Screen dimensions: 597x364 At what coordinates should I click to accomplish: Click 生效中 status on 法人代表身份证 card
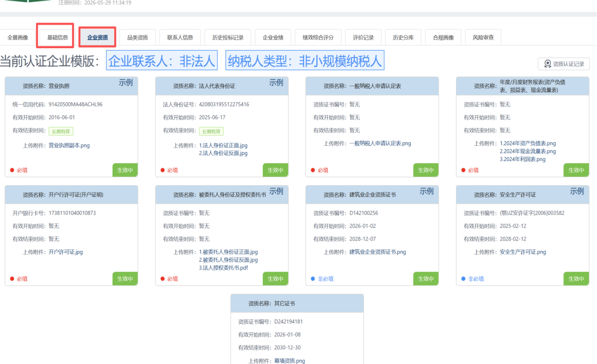[x=275, y=170]
